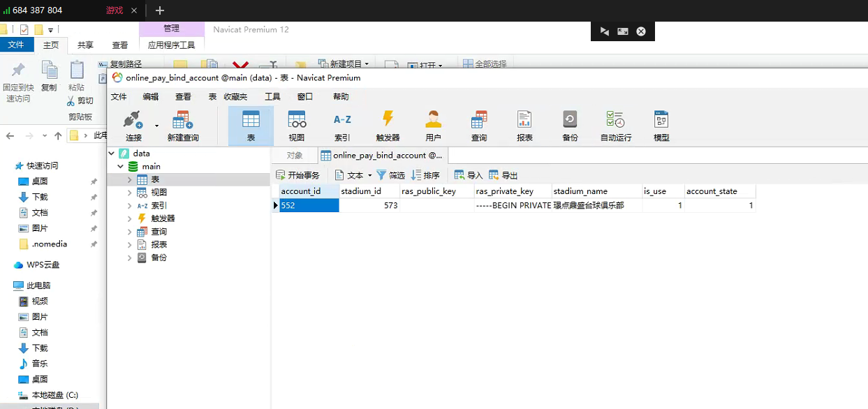The image size is (868, 409).
Task: Click the 剪切 (Cut) scissors in Explorer
Action: [x=80, y=101]
